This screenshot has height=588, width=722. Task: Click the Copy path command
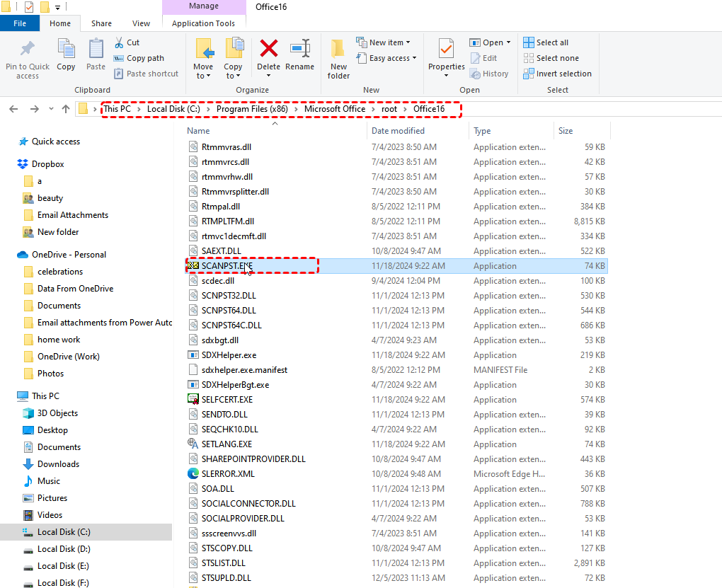[139, 58]
